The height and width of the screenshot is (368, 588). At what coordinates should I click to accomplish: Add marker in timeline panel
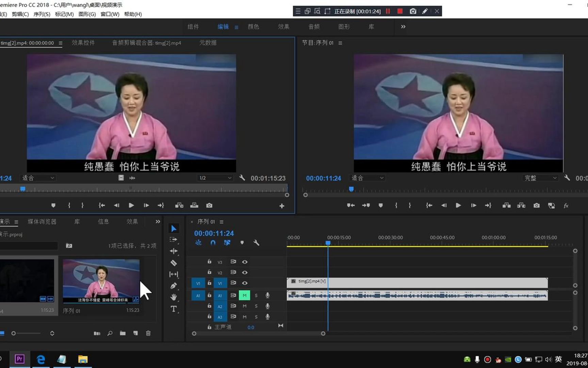(x=242, y=243)
